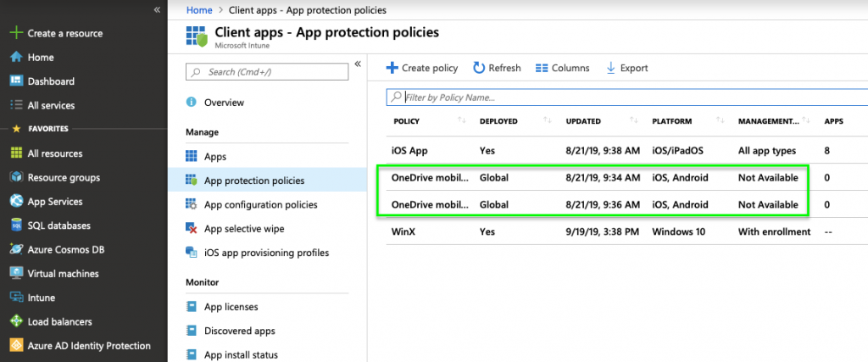Click the Create a resource plus icon
Image resolution: width=868 pixels, height=362 pixels.
pos(15,33)
